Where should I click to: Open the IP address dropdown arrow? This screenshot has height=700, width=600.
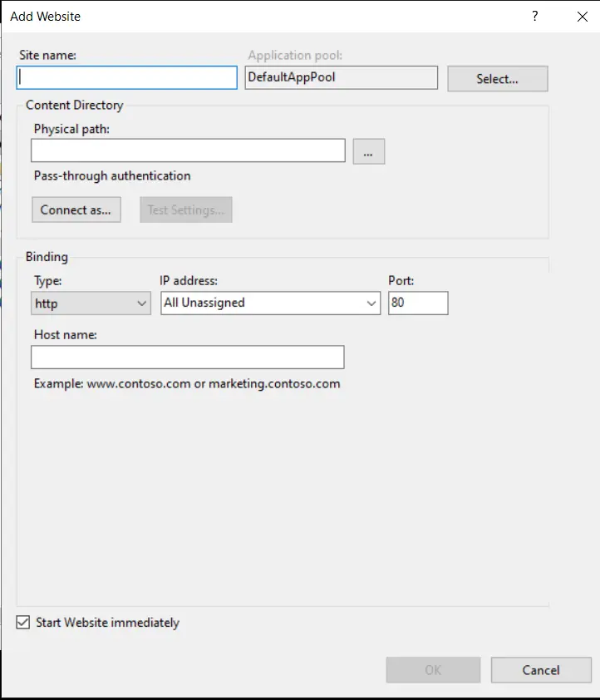[371, 303]
